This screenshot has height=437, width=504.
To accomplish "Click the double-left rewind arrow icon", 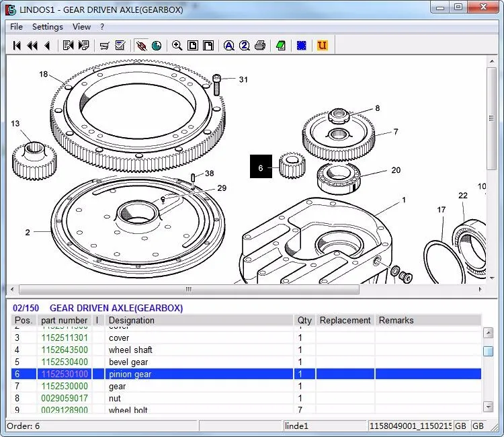I will coord(32,45).
